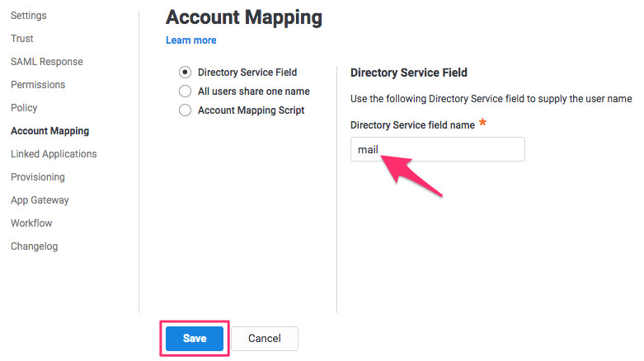Go to the Trust section
This screenshot has height=361, width=644.
pyautogui.click(x=22, y=39)
